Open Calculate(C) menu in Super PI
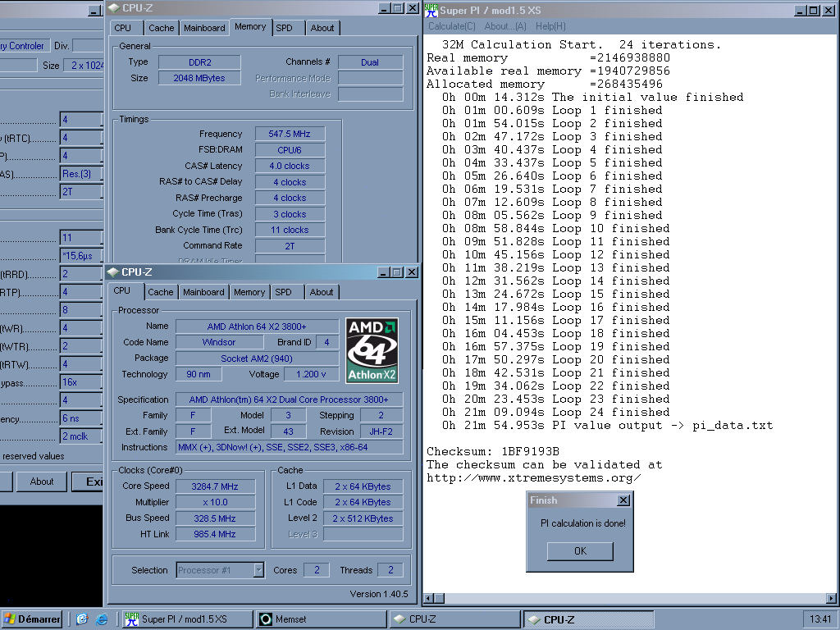This screenshot has height=630, width=840. [x=452, y=26]
